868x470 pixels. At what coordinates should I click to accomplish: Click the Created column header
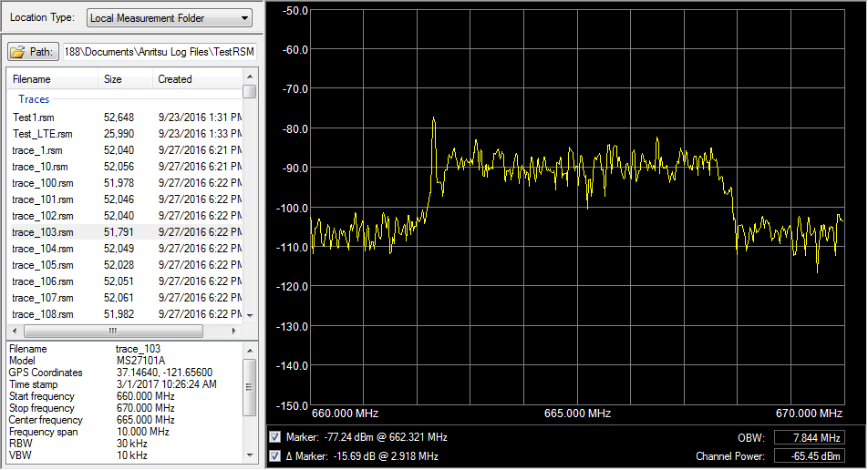(196, 79)
